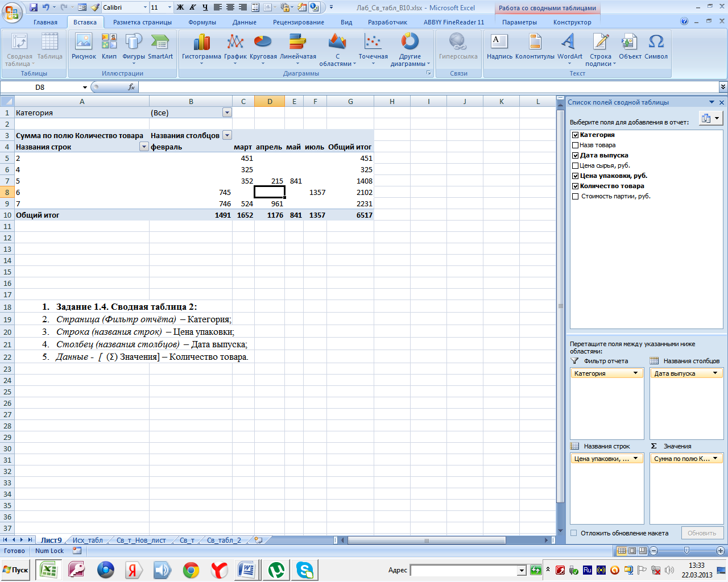This screenshot has width=728, height=582.
Task: Insert an Объект object
Action: (630, 47)
